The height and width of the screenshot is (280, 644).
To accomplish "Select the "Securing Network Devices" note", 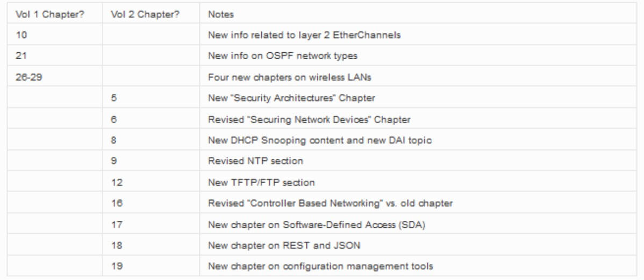I will click(x=309, y=119).
